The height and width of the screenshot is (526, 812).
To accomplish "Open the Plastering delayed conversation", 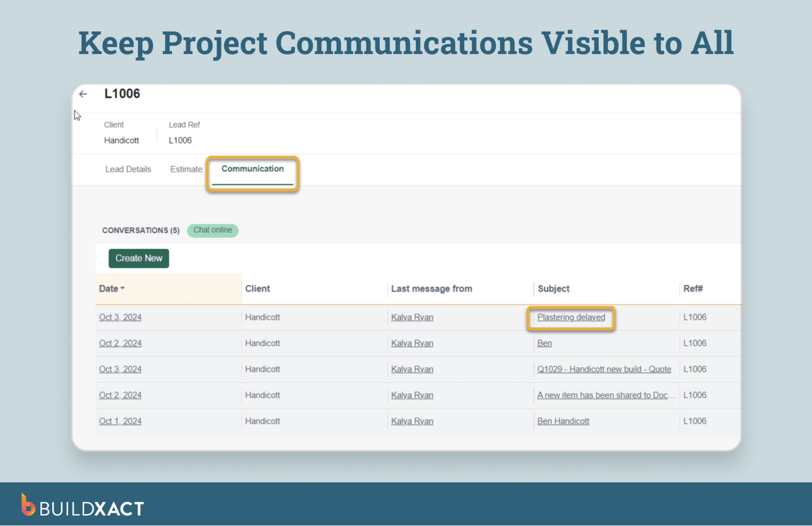I will pos(571,317).
